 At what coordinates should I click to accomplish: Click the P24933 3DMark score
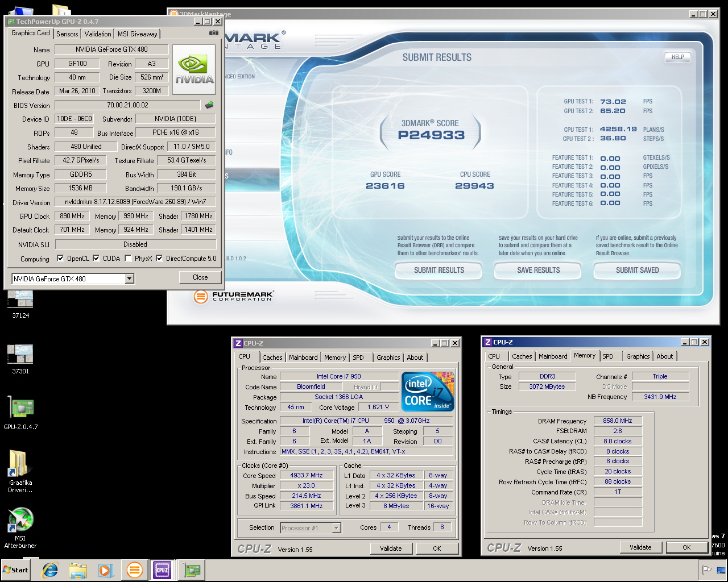pos(432,135)
